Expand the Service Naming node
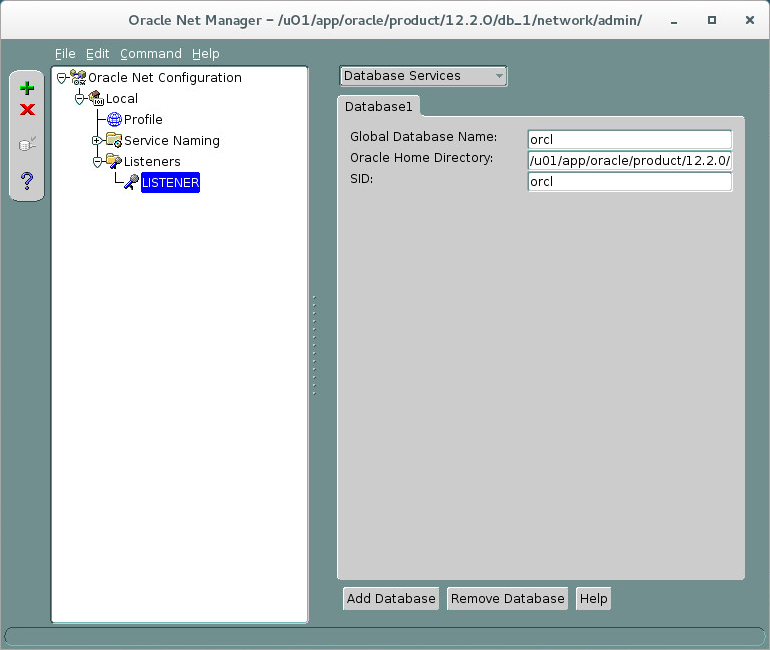Screen dimensions: 770x650 coord(97,140)
